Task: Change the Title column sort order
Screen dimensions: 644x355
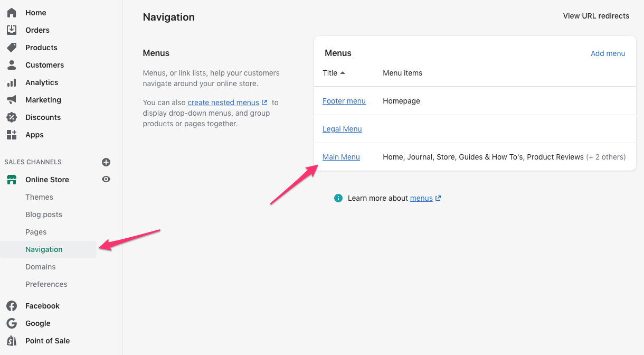Action: [333, 73]
